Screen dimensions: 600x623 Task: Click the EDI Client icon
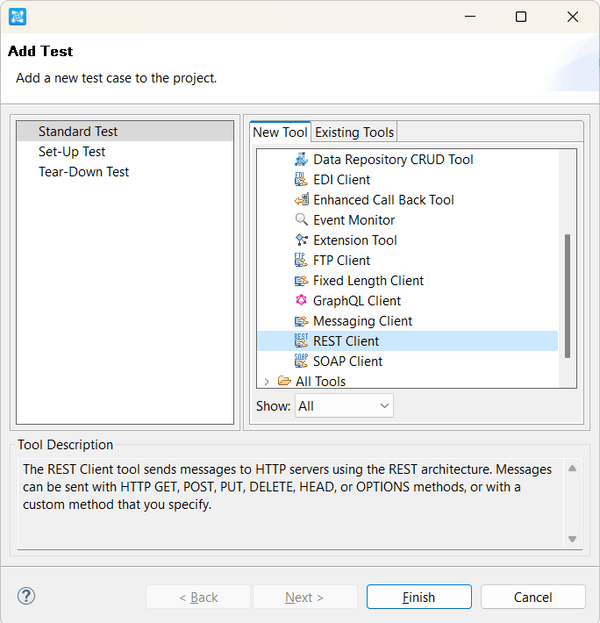[x=301, y=180]
